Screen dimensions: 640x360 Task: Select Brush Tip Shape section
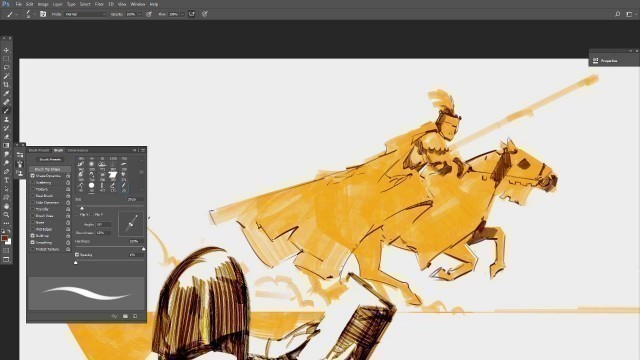pyautogui.click(x=47, y=169)
